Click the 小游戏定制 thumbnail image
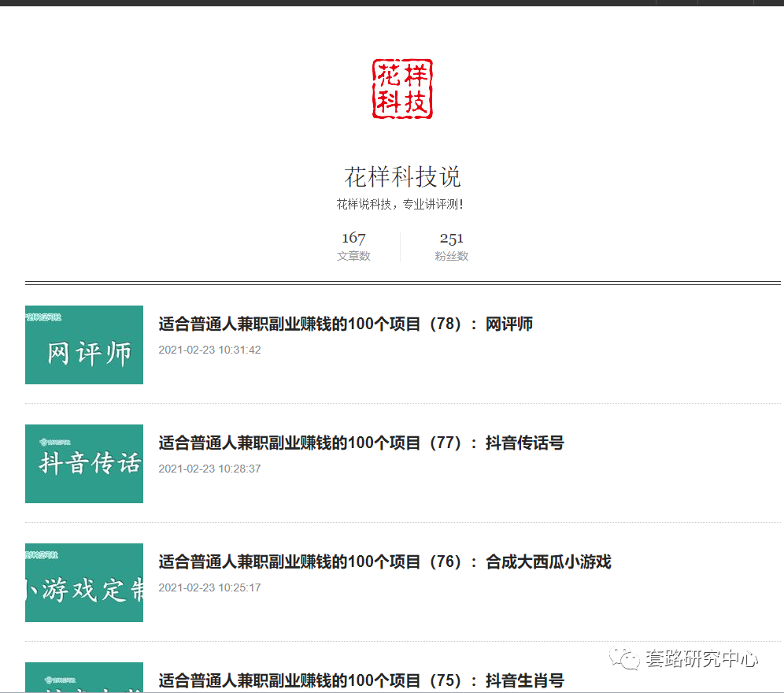Viewport: 784px width, 693px height. (x=83, y=581)
